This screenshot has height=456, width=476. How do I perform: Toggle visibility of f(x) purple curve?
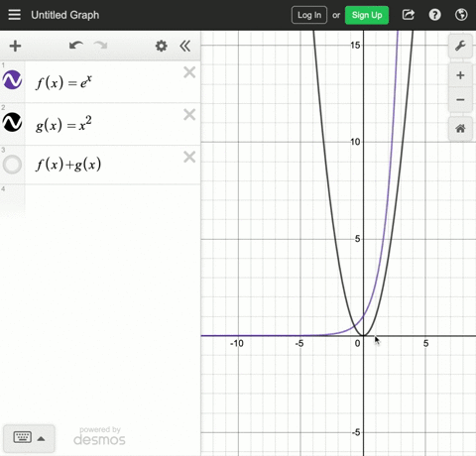click(13, 80)
